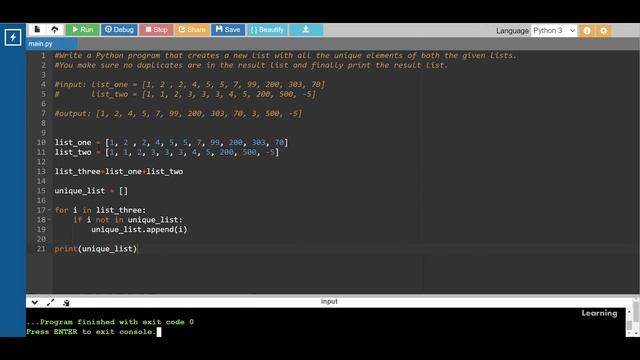Save the code with the Save button

(228, 30)
